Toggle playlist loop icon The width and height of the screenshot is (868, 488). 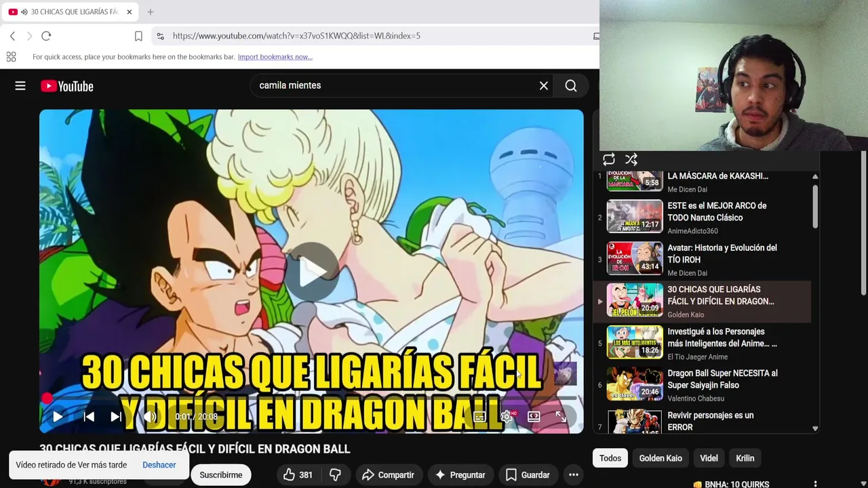[609, 159]
